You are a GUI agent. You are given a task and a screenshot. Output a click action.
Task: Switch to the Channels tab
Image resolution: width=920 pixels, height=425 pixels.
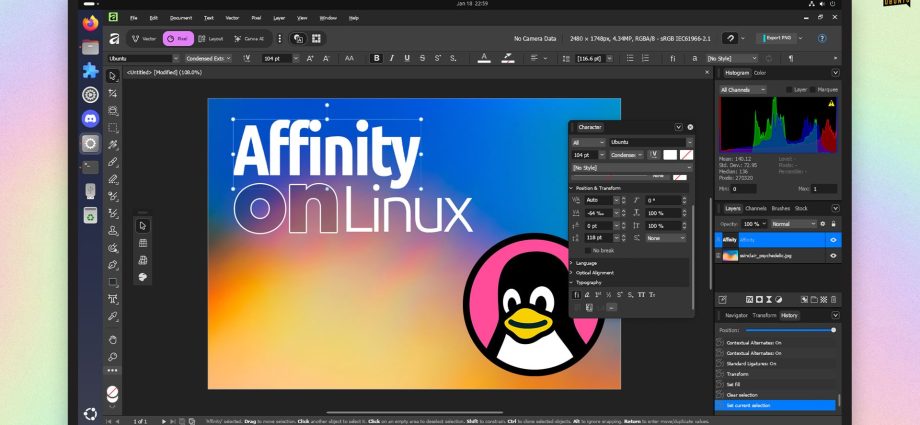(x=756, y=208)
